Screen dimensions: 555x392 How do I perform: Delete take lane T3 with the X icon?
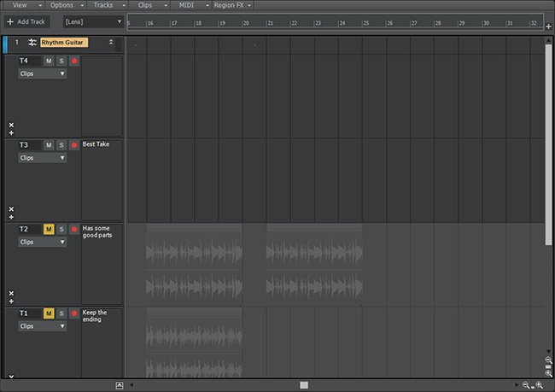[11, 209]
